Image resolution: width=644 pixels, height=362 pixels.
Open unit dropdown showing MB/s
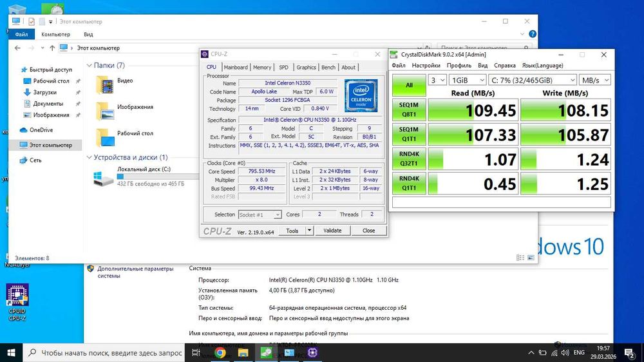click(x=594, y=80)
